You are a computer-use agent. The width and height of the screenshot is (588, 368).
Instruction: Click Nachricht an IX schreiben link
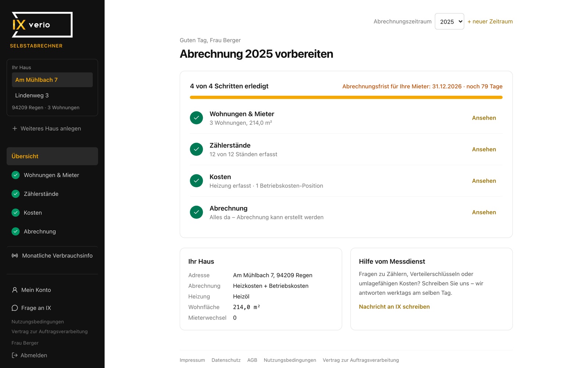[x=394, y=307]
